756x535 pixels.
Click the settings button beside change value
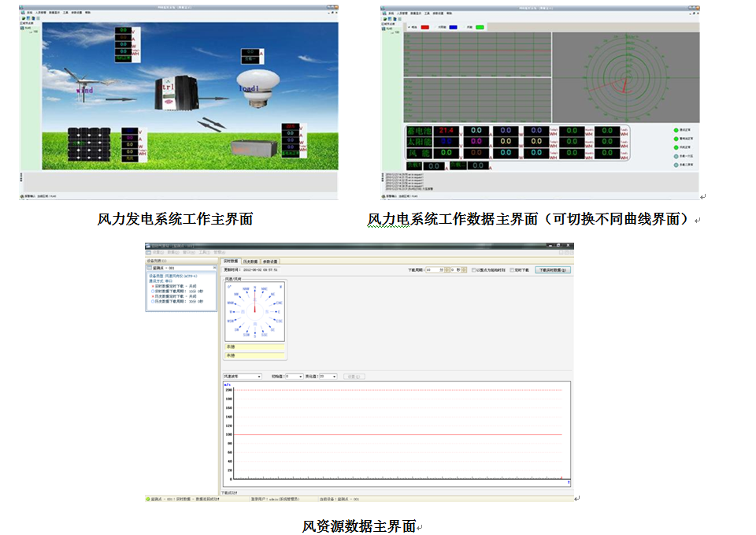point(354,377)
